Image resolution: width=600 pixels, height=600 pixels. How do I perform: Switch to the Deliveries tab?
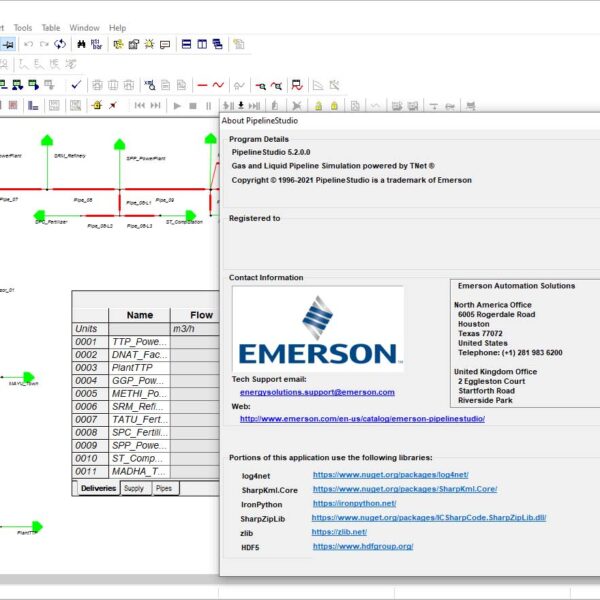click(98, 488)
